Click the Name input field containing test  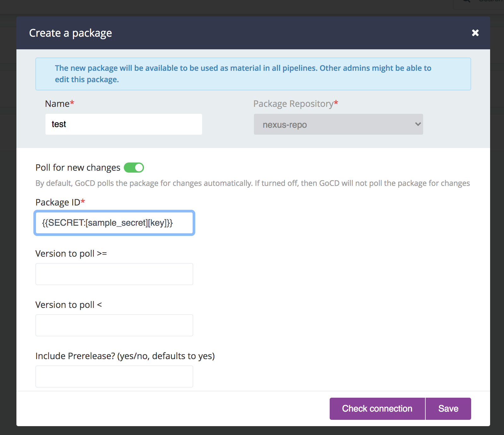click(124, 124)
